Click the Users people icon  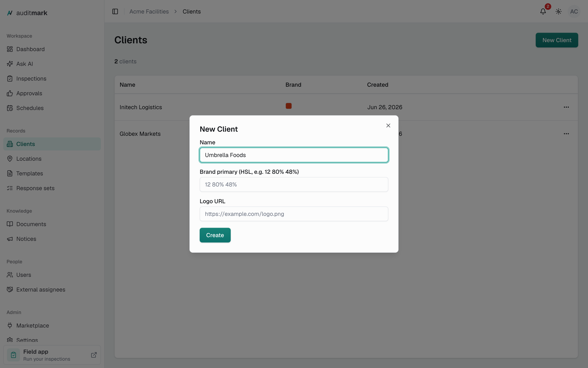point(10,275)
